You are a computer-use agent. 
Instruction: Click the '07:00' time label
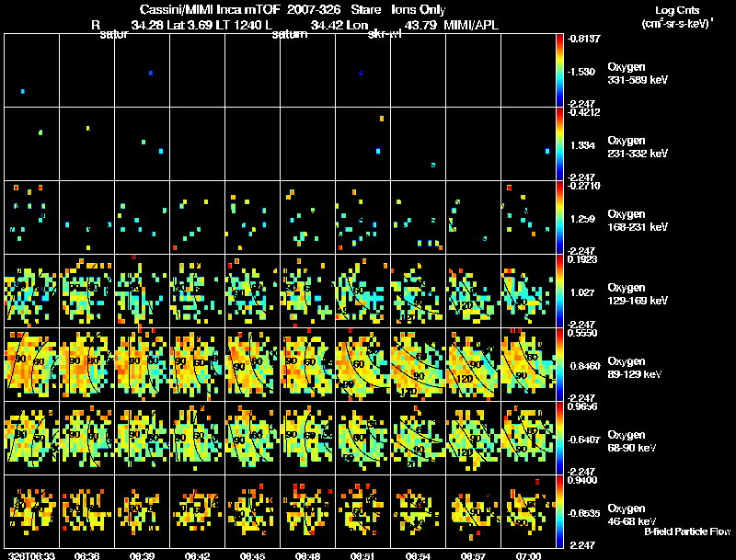point(528,555)
